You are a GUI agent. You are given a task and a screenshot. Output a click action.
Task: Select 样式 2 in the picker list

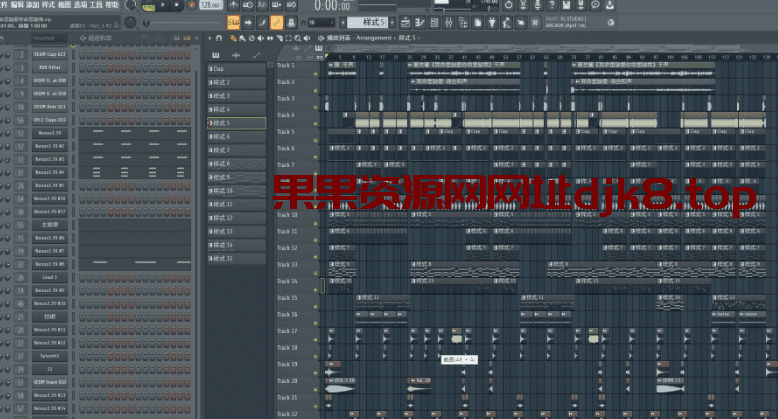coord(236,82)
